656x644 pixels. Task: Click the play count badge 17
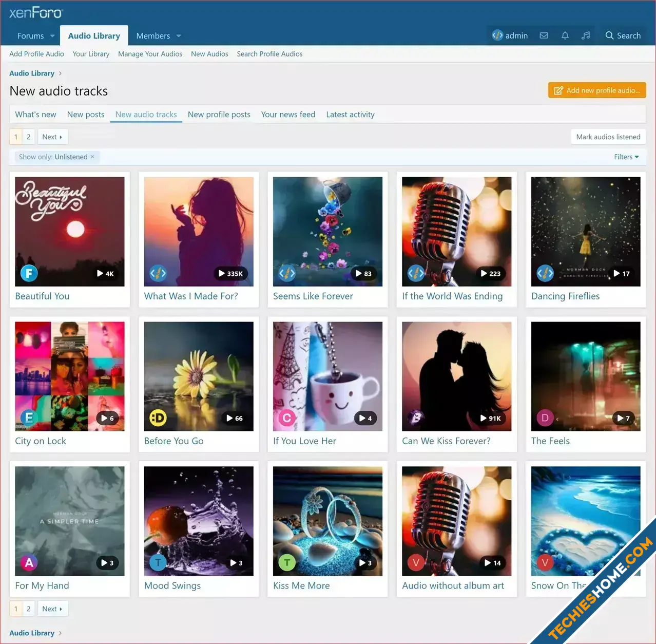622,274
